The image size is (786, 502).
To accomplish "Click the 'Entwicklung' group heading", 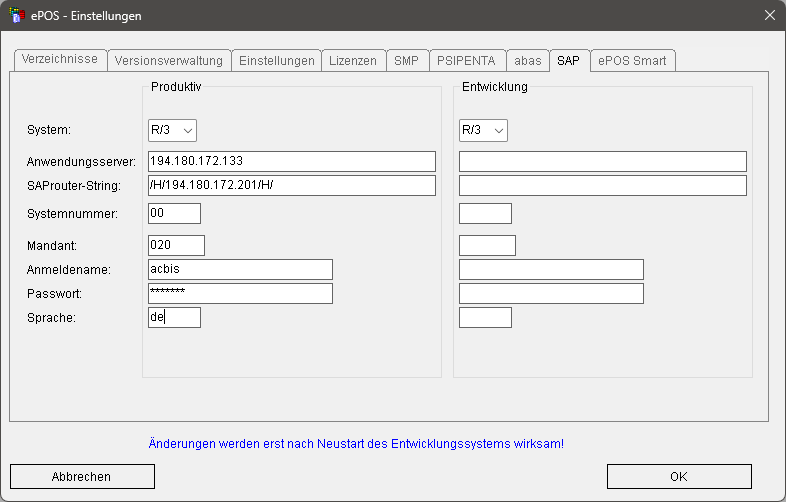I will point(495,87).
